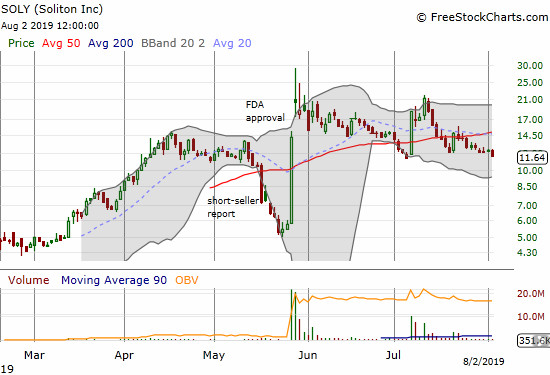Click the Mar label on time axis
The width and height of the screenshot is (550, 375).
(34, 355)
